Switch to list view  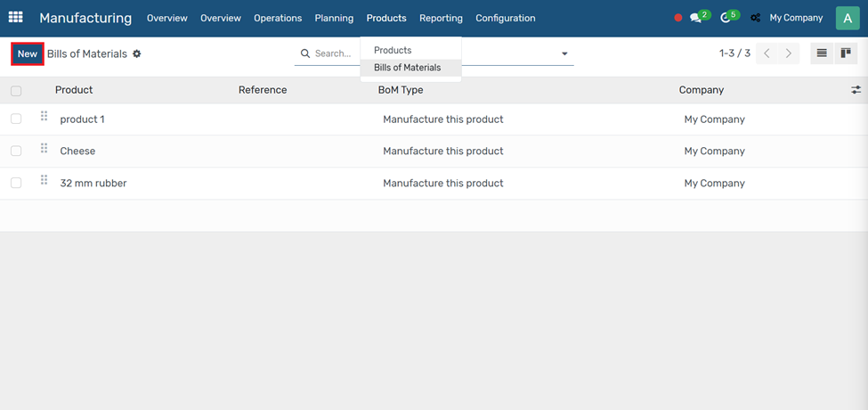click(x=822, y=53)
